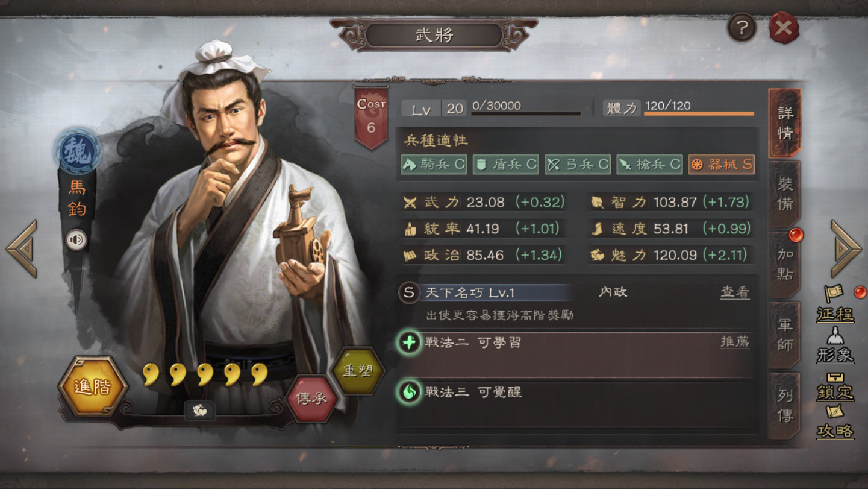Select the 器械 S troop aptitude badge
Screen dimensions: 868x489
click(x=722, y=164)
